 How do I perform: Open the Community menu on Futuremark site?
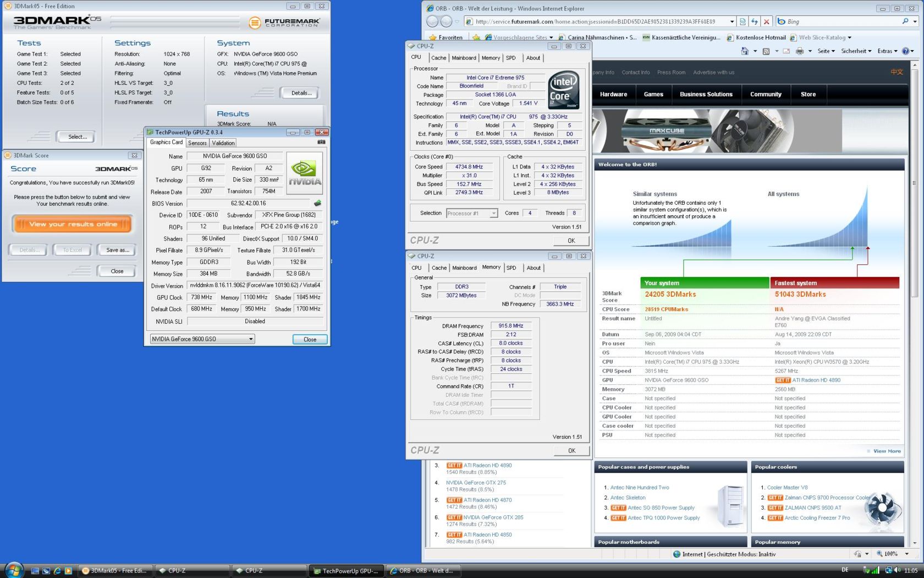[766, 94]
